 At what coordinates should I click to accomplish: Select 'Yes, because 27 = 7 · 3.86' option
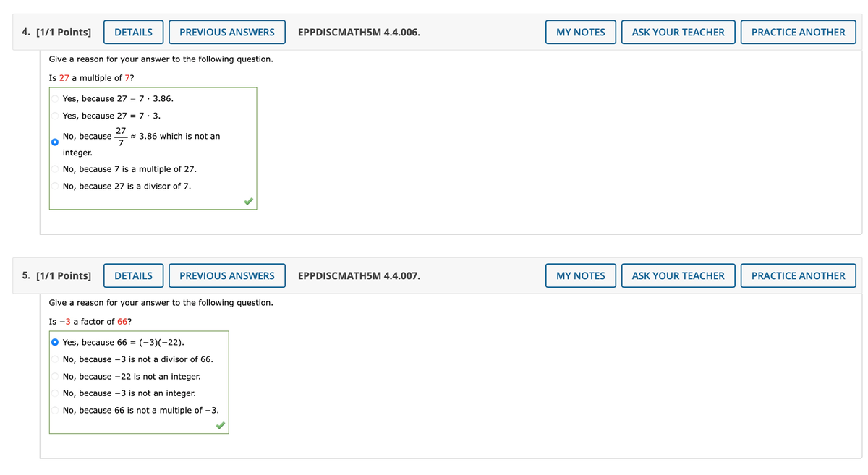coord(55,98)
